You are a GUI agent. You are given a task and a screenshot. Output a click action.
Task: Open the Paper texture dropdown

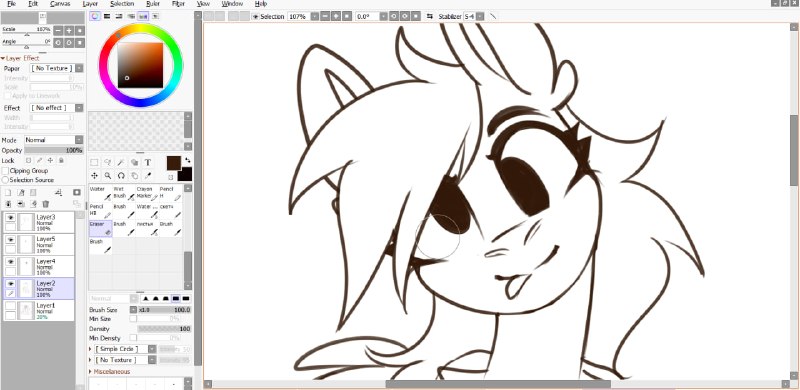(x=57, y=68)
